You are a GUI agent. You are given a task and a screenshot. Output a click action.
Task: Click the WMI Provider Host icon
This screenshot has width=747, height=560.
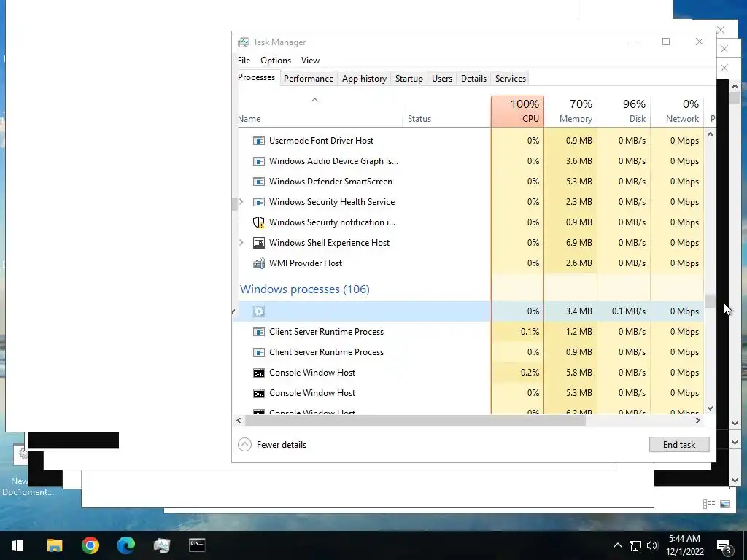click(259, 262)
